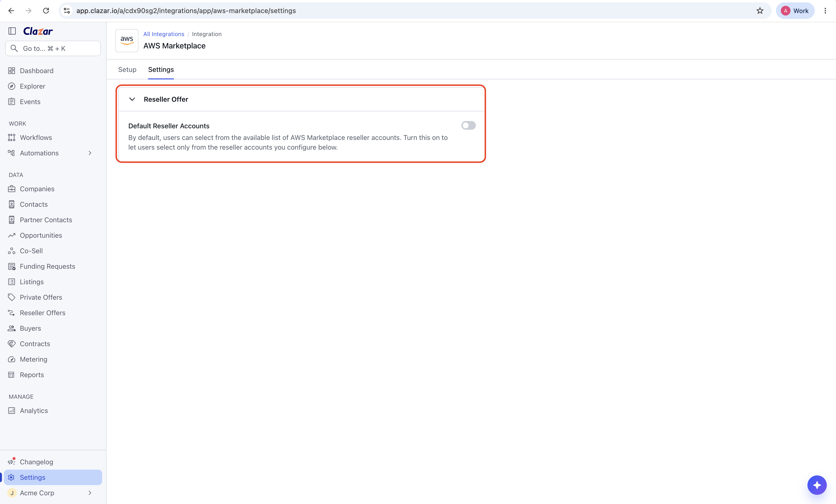
Task: Select the Settings tab
Action: (161, 69)
